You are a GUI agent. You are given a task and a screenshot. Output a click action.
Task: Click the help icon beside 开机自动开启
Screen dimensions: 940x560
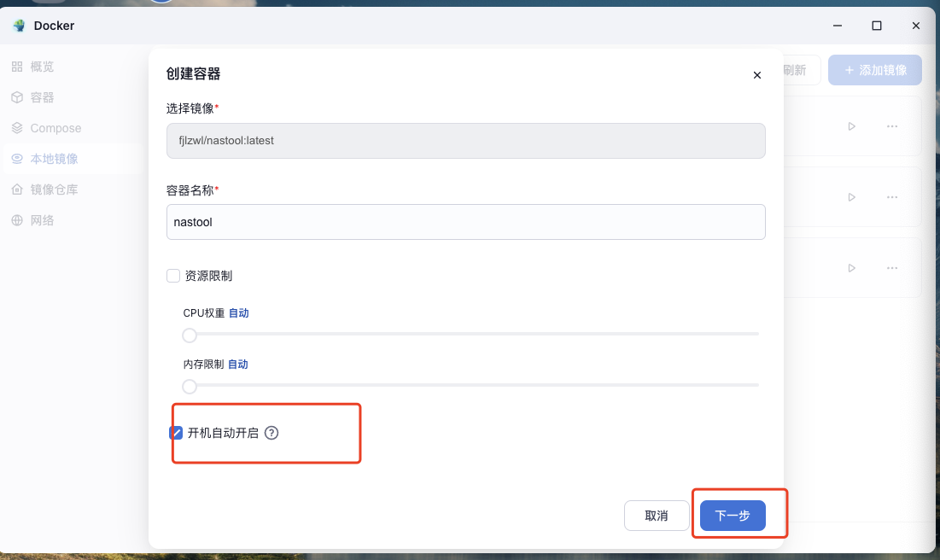pyautogui.click(x=271, y=433)
